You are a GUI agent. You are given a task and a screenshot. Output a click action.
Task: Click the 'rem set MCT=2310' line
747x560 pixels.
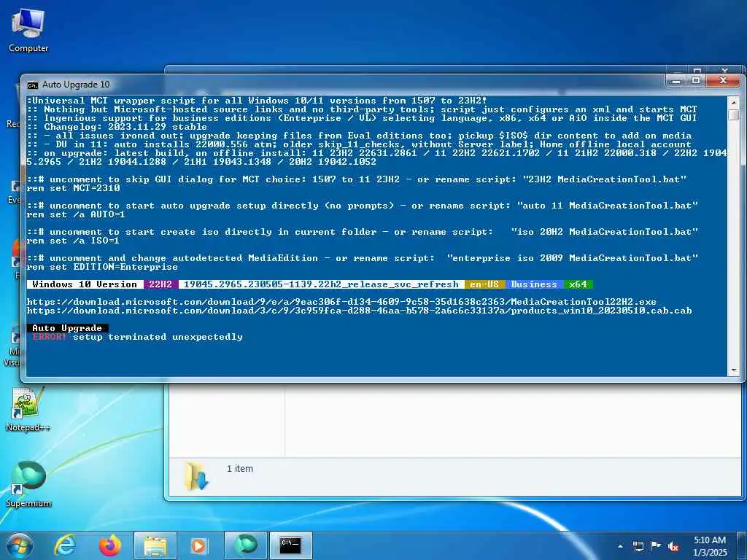coord(74,188)
